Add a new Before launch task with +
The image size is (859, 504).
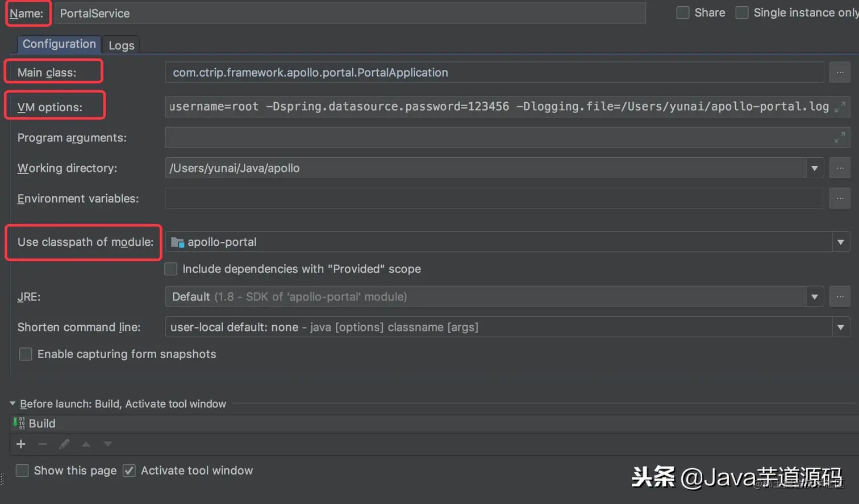click(x=20, y=444)
